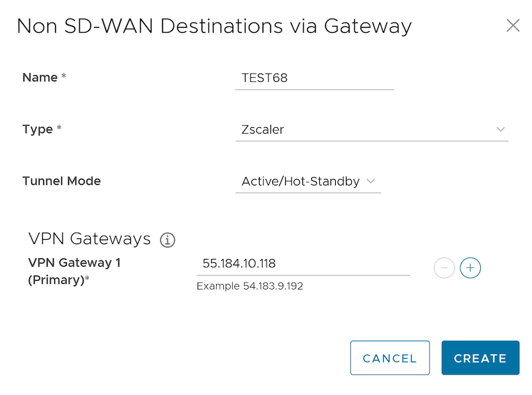Click the minus icon to remove gateway
The width and height of the screenshot is (532, 395).
pyautogui.click(x=444, y=268)
